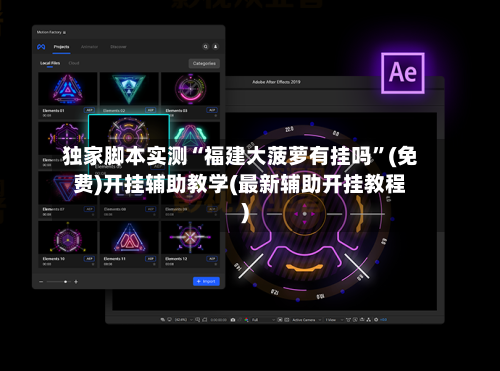Screen dimensions: 500x371
Task: Open the color channel icon menu
Action: tap(246, 320)
